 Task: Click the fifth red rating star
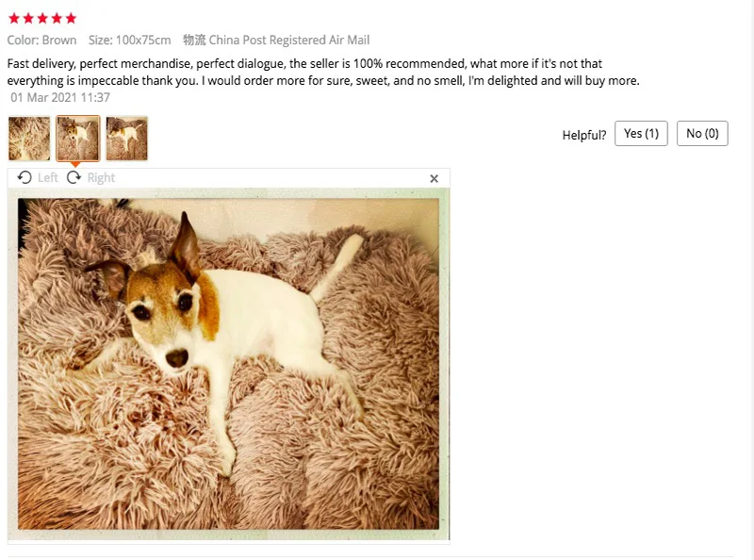pyautogui.click(x=71, y=18)
